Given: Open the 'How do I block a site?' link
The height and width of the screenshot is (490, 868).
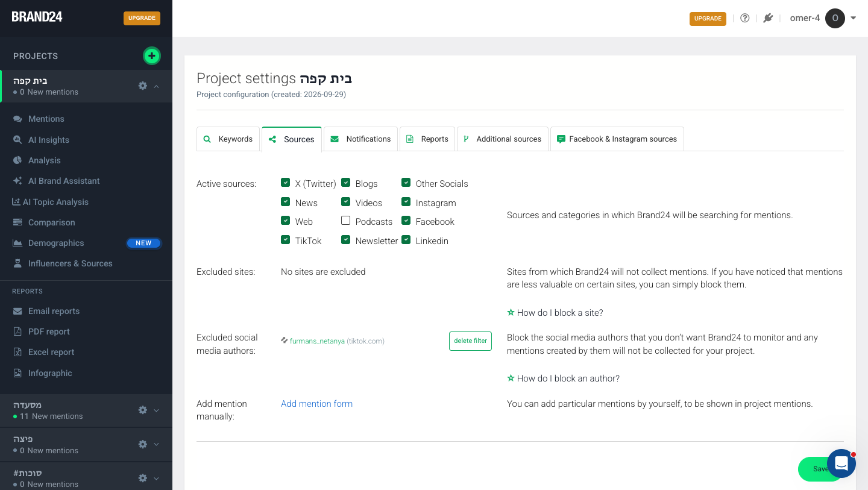Looking at the screenshot, I should [x=560, y=313].
